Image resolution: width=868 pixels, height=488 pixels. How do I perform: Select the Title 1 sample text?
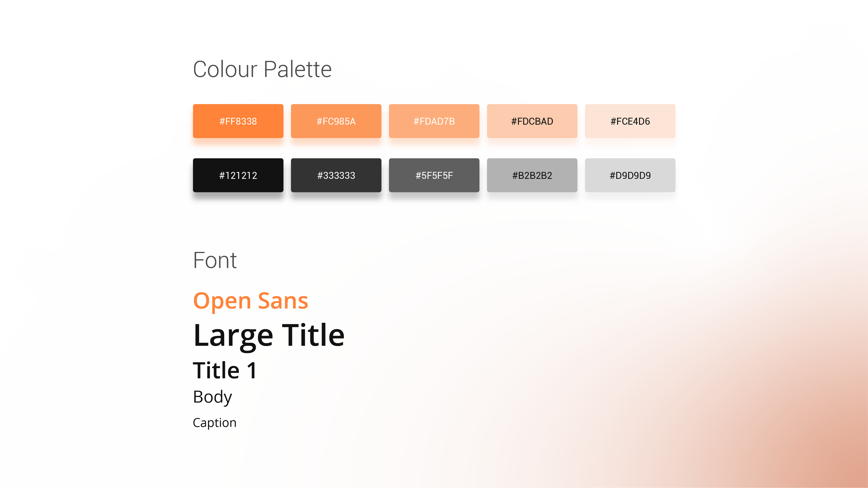(225, 371)
